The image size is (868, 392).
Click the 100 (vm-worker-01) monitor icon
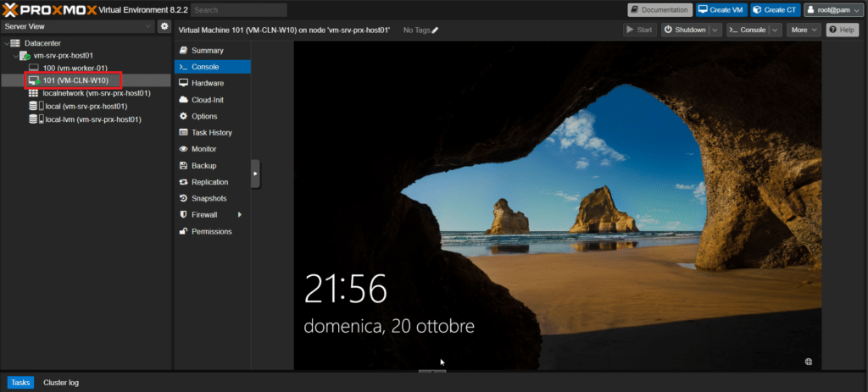34,68
